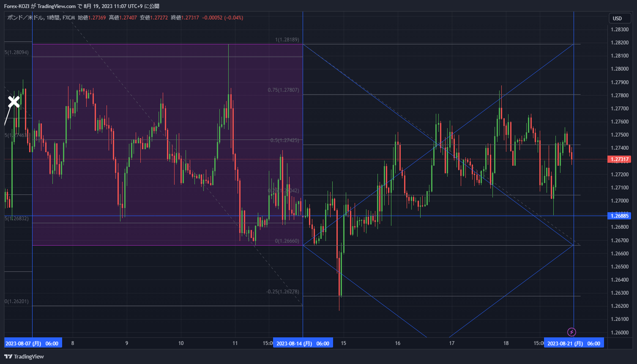
Task: Select the white X marker on the chart
Action: point(14,101)
